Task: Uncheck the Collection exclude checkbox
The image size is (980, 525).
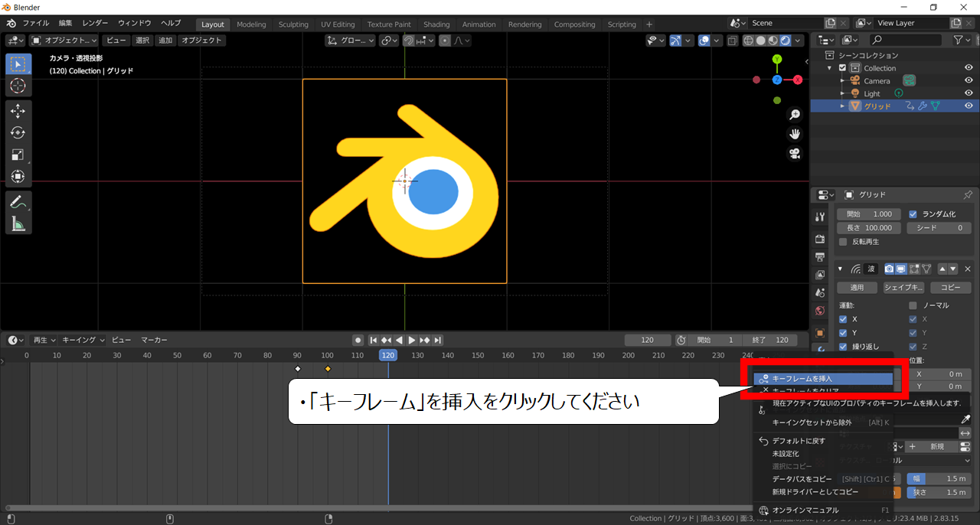Action: 843,68
